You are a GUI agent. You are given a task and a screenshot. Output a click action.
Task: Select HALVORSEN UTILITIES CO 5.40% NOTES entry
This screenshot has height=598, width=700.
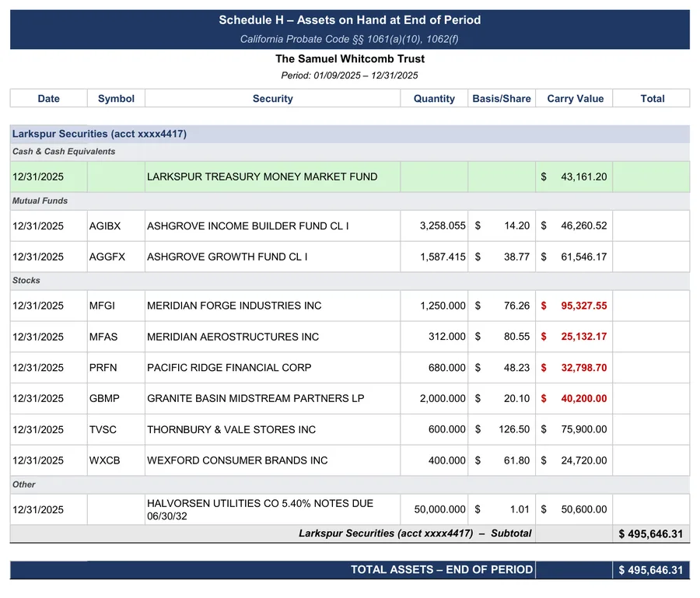272,509
